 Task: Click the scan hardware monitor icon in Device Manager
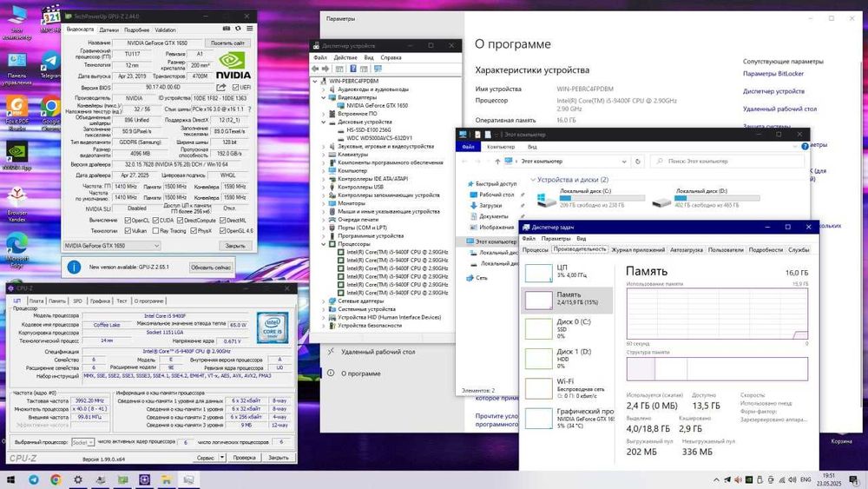click(x=378, y=69)
